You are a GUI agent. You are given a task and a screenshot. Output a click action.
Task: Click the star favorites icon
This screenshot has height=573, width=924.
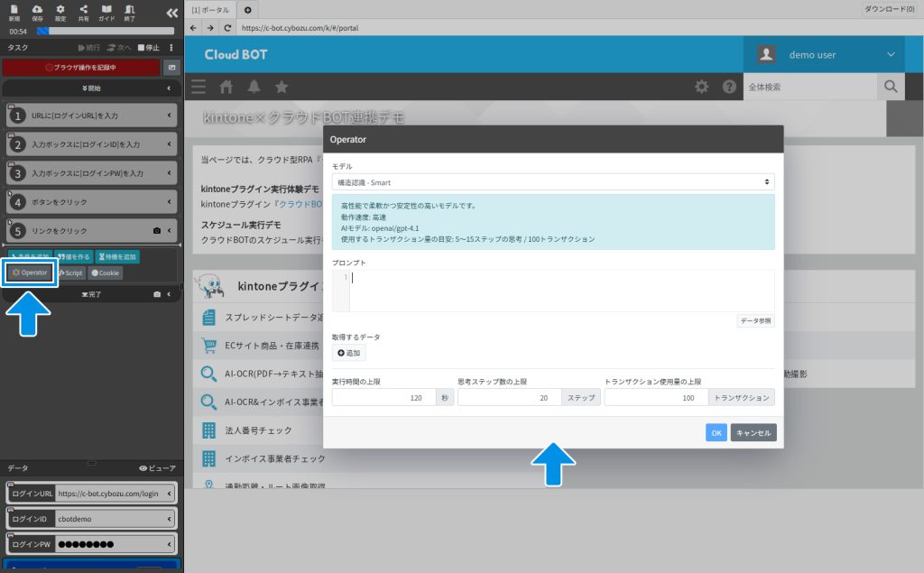click(x=282, y=88)
